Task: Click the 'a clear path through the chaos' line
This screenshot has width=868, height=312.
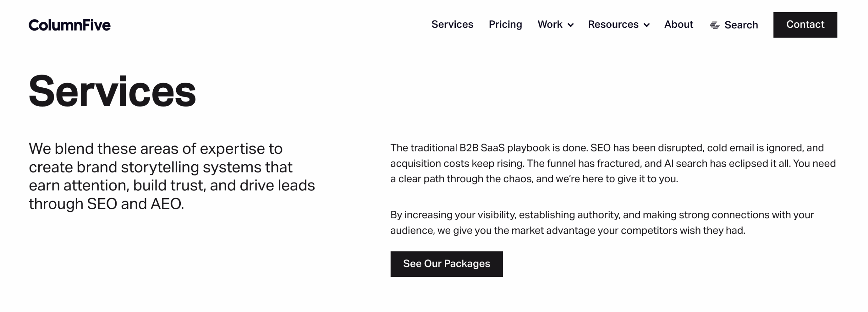Action: pyautogui.click(x=534, y=179)
